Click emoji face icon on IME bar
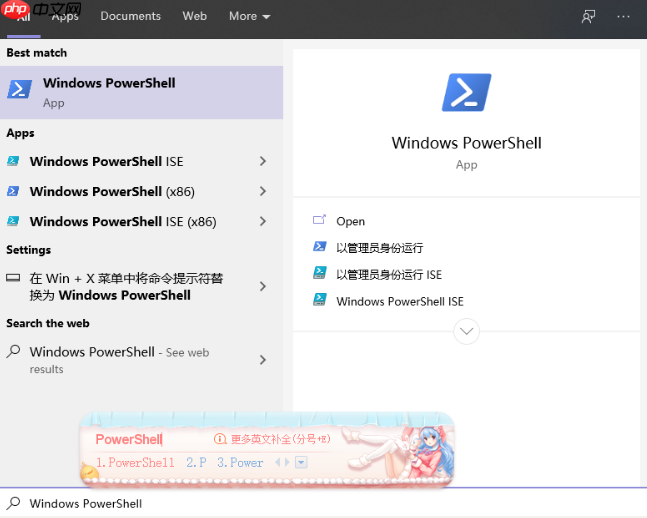 pyautogui.click(x=89, y=471)
